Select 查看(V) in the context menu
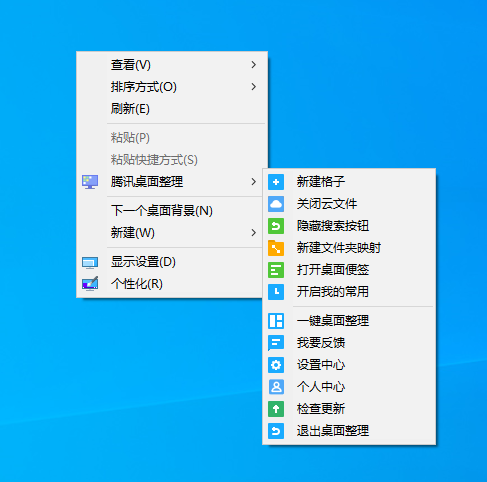 172,65
